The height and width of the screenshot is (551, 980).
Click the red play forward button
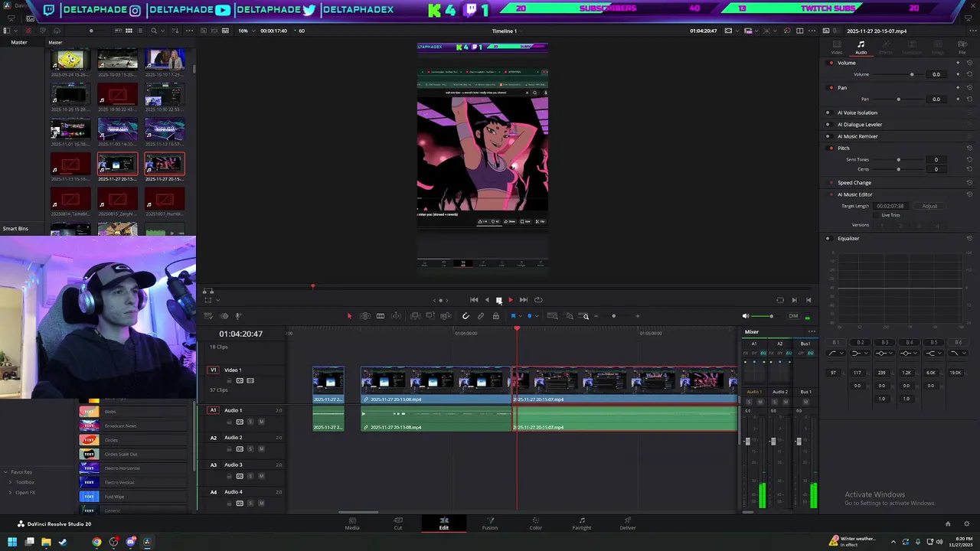[x=511, y=300]
